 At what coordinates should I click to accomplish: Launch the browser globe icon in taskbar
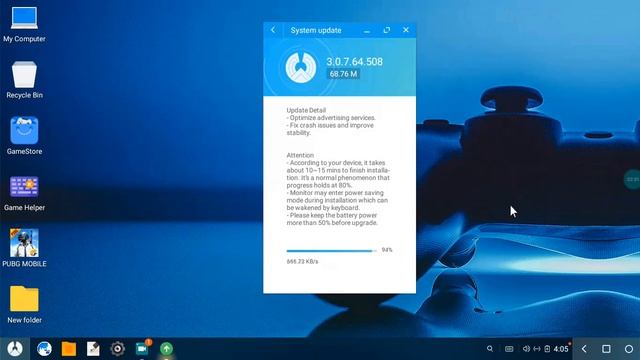pyautogui.click(x=44, y=349)
